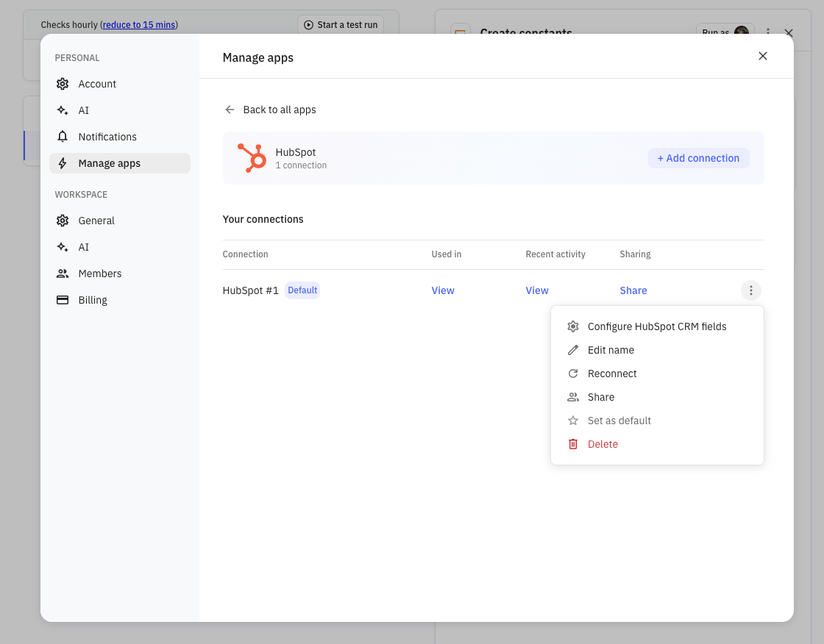This screenshot has height=644, width=824.
Task: Go to Notifications settings
Action: tap(107, 137)
